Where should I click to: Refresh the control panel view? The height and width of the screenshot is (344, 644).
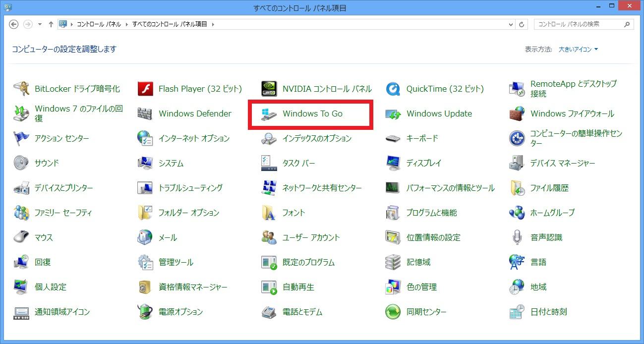pyautogui.click(x=522, y=24)
